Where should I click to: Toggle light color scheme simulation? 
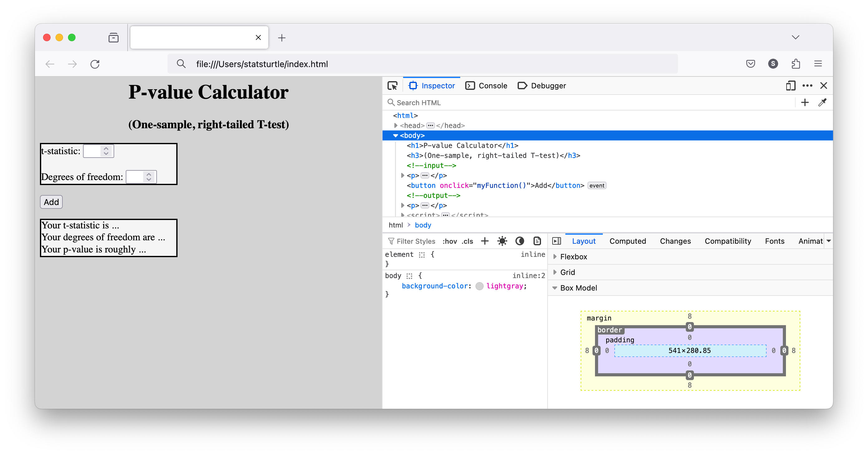point(502,241)
